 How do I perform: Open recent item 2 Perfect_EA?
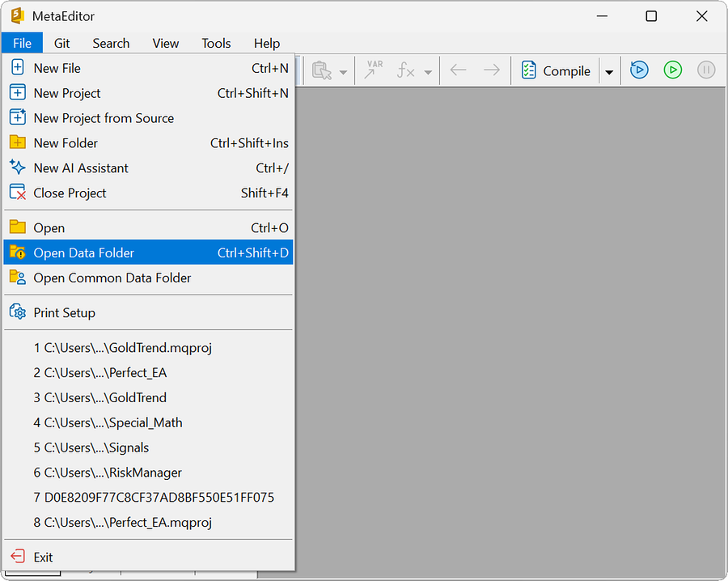click(149, 372)
